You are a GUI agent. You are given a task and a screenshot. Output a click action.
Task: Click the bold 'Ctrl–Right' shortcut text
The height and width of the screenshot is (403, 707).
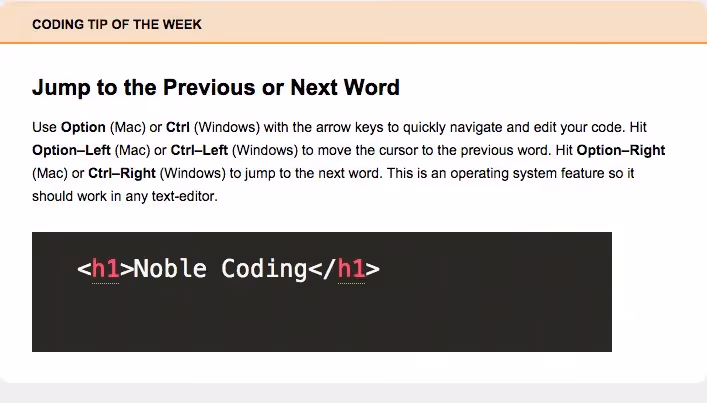(122, 173)
